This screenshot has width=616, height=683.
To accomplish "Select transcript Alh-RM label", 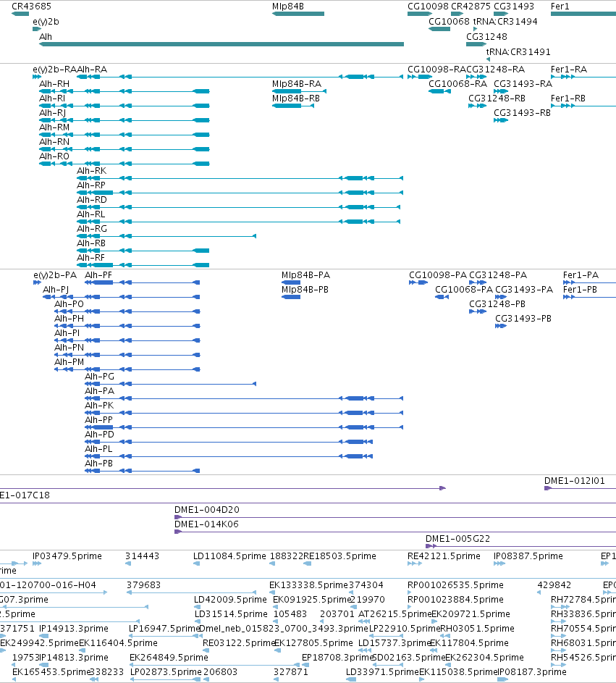I will [x=54, y=127].
